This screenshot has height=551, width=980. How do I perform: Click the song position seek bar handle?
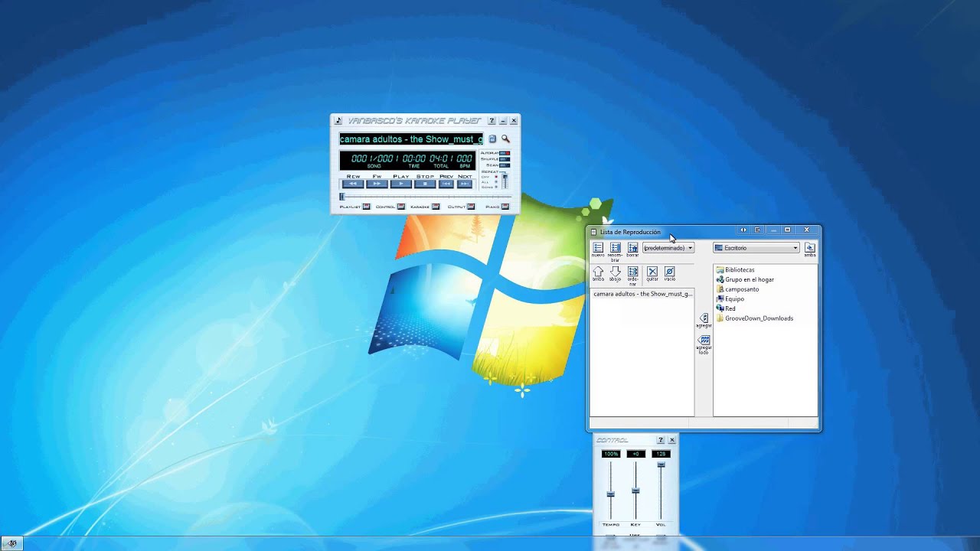[341, 197]
